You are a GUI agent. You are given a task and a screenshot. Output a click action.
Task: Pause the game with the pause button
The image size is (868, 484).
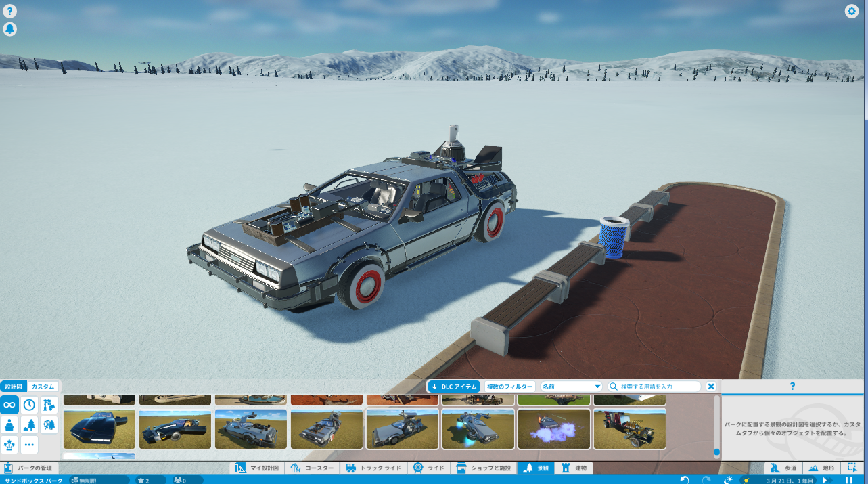[x=848, y=480]
